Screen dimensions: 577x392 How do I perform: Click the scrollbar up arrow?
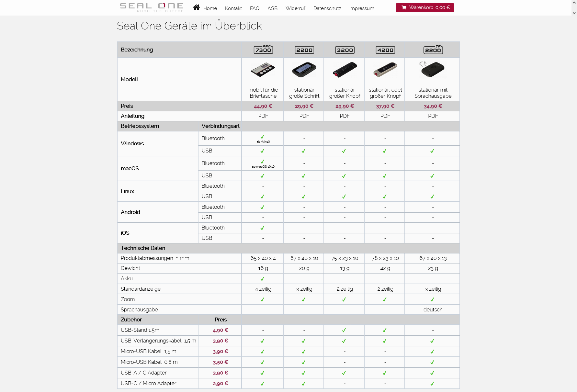pyautogui.click(x=574, y=2)
